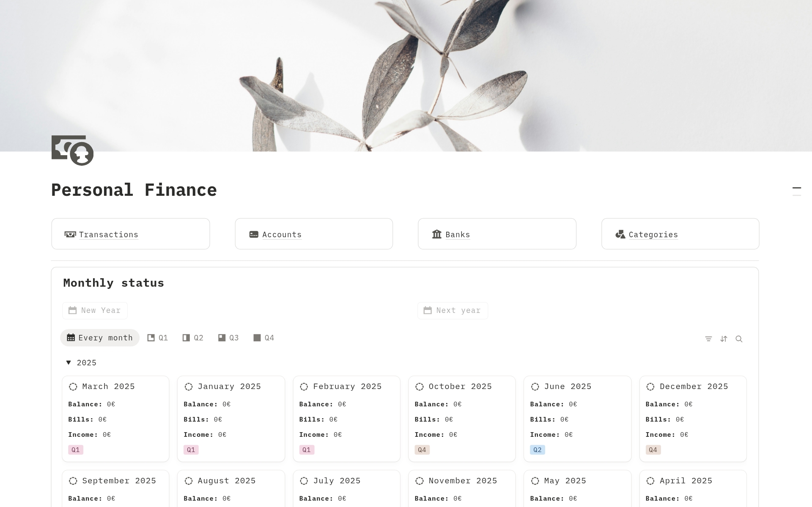Click the status circle icon for July 2025
The height and width of the screenshot is (507, 812).
(304, 481)
